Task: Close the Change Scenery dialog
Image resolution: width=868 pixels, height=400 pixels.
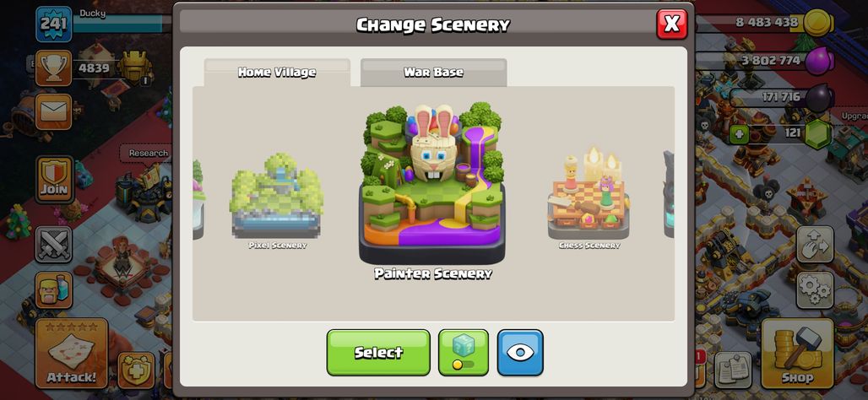Action: 671,24
